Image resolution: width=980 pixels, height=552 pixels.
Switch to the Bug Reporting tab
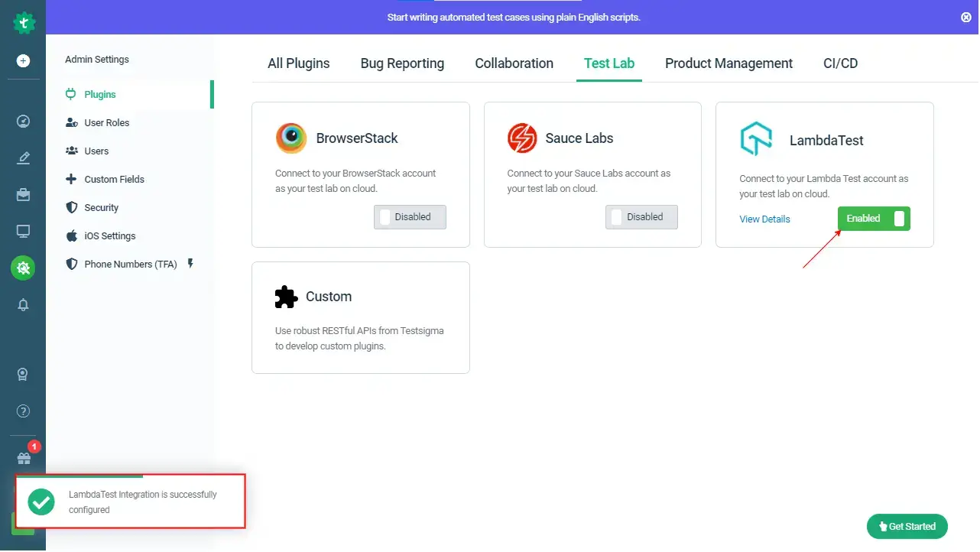(402, 63)
